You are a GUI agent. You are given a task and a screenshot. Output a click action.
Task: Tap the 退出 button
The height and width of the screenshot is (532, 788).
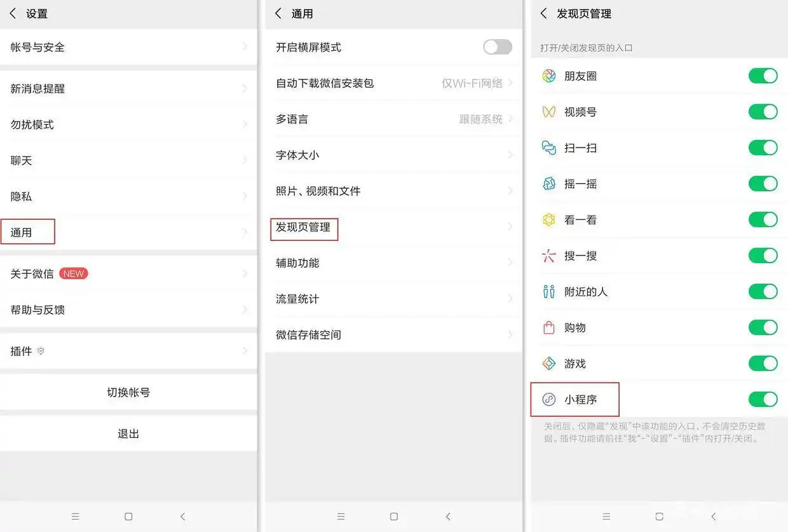click(128, 433)
